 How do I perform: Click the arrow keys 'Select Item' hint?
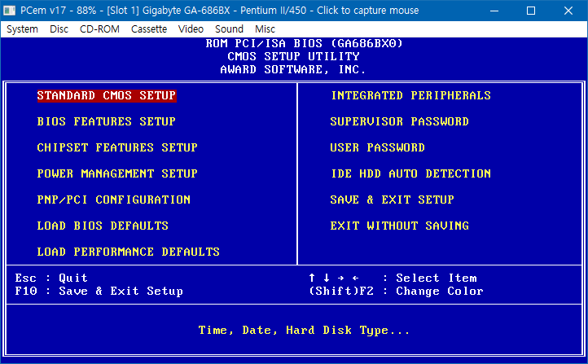pyautogui.click(x=393, y=278)
